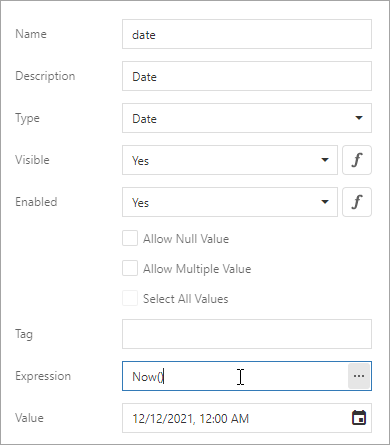Click the Expression label
Viewport: 390px width, 445px height.
pos(43,376)
